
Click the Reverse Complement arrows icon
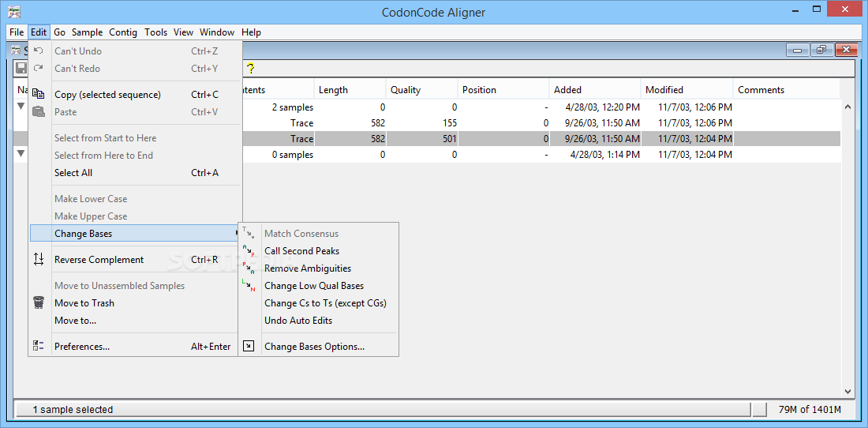click(x=38, y=259)
